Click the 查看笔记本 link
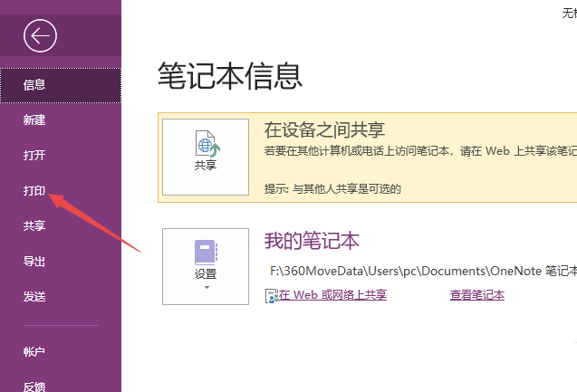This screenshot has width=577, height=392. (x=477, y=295)
